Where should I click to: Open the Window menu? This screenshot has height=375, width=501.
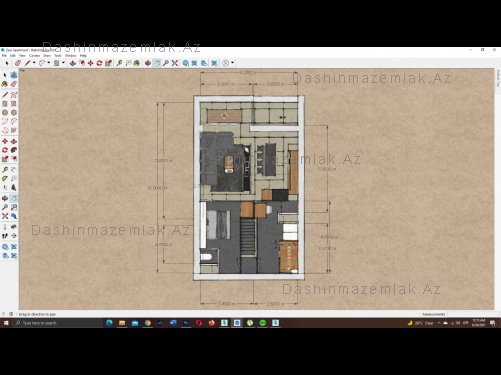pyautogui.click(x=71, y=56)
